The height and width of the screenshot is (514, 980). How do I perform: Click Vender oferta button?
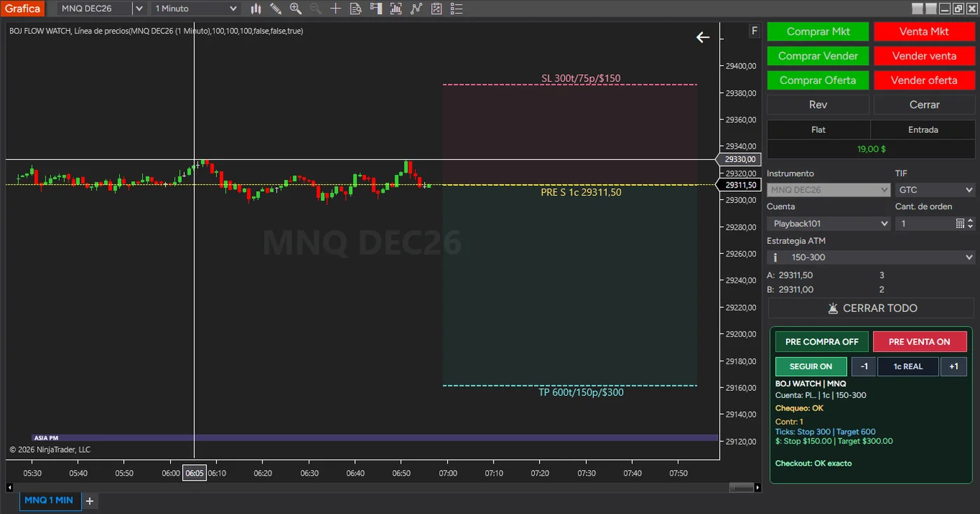pyautogui.click(x=924, y=80)
